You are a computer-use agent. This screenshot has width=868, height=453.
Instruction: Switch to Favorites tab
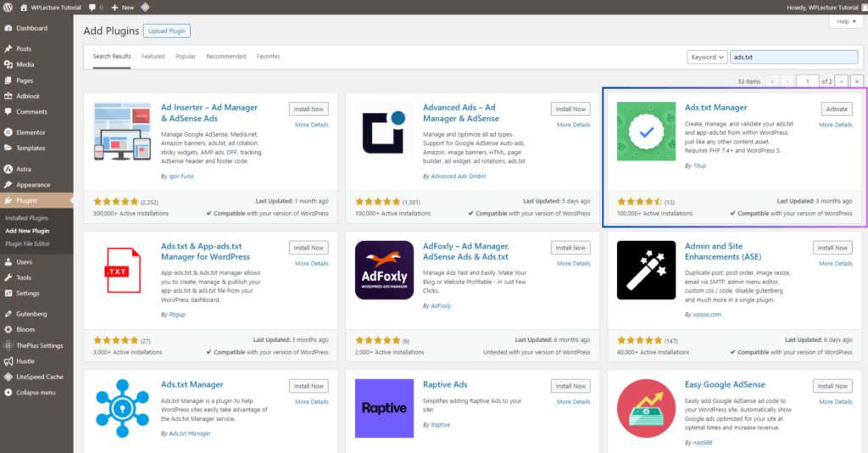point(269,57)
